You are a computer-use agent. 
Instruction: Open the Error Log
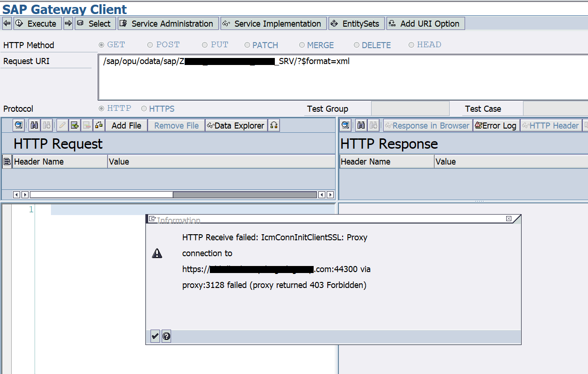coord(495,125)
